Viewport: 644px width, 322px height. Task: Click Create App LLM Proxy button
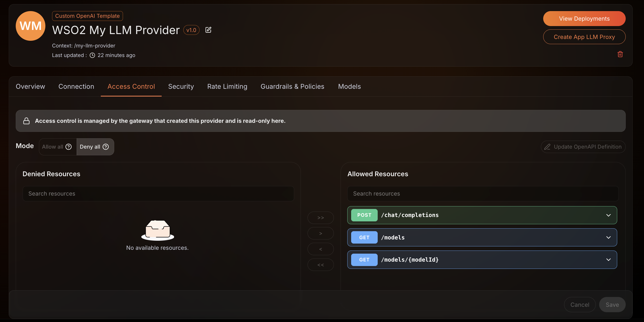[584, 37]
